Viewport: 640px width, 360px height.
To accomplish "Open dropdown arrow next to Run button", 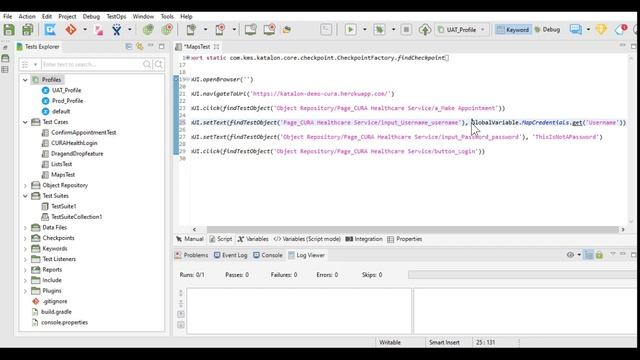I will point(364,29).
